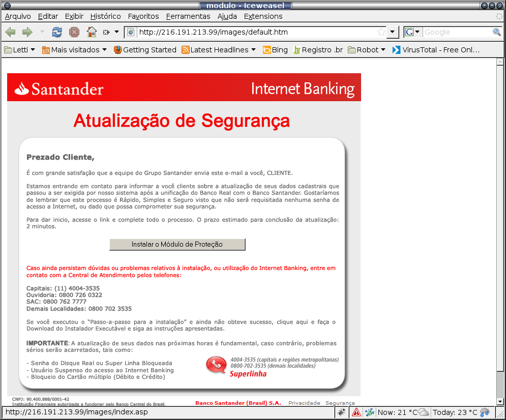This screenshot has height=420, width=506.
Task: Click the address bar URL field
Action: [256, 32]
